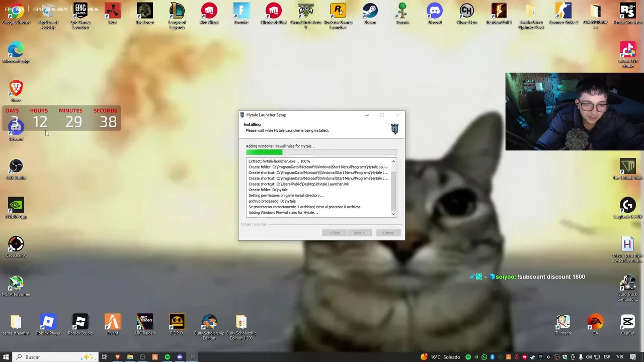Open the Epic Games Launcher shortcut
644x362 pixels.
pyautogui.click(x=80, y=16)
